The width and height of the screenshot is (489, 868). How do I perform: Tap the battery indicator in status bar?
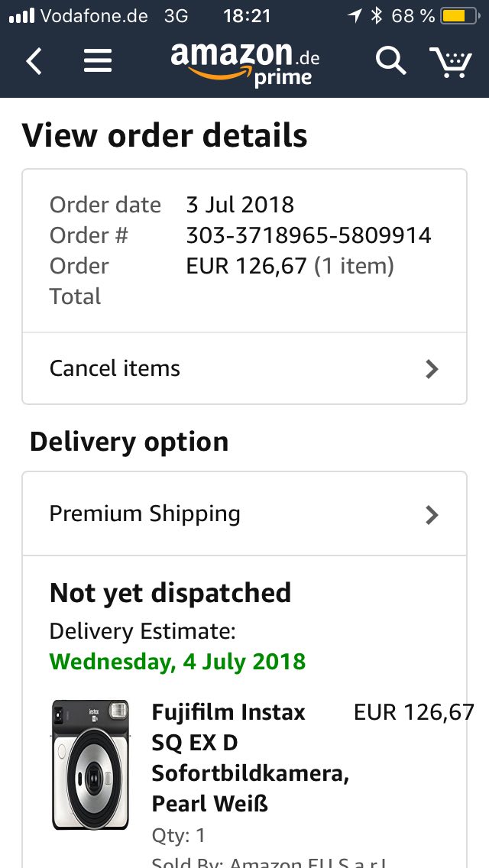pos(458,15)
